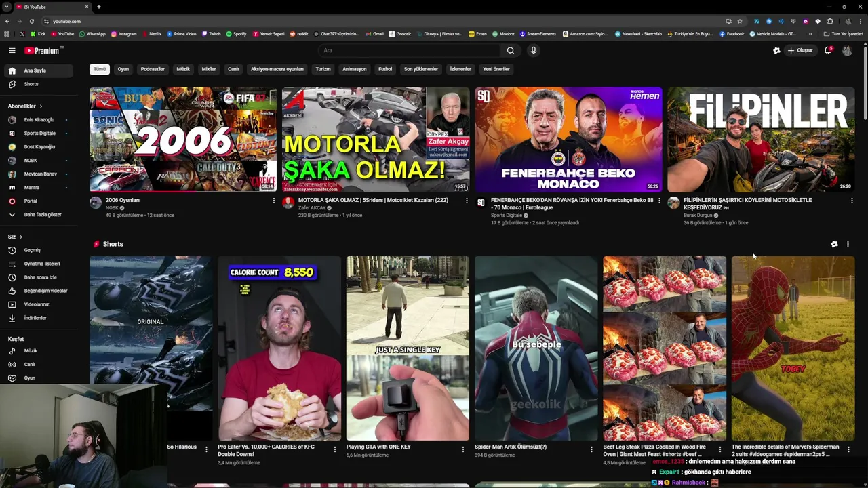
Task: Open the YouTube hamburger guide menu
Action: (x=12, y=50)
